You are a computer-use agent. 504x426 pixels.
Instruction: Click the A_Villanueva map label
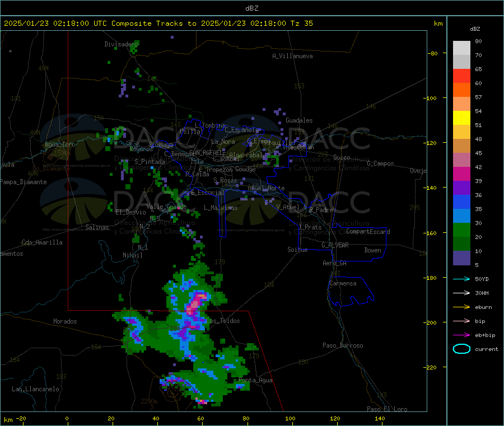point(292,56)
